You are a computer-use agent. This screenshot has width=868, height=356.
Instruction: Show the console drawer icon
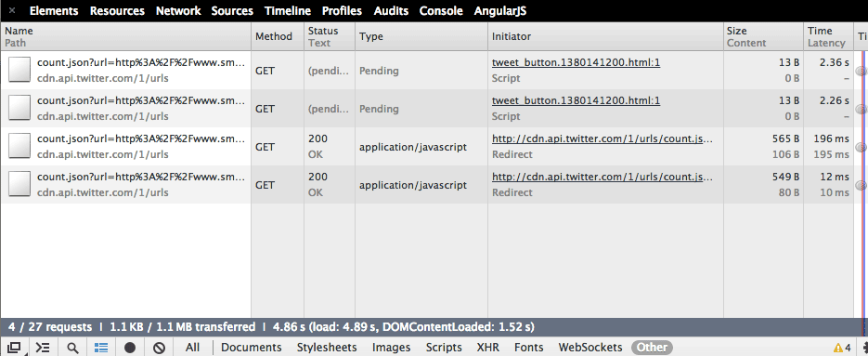[x=43, y=348]
